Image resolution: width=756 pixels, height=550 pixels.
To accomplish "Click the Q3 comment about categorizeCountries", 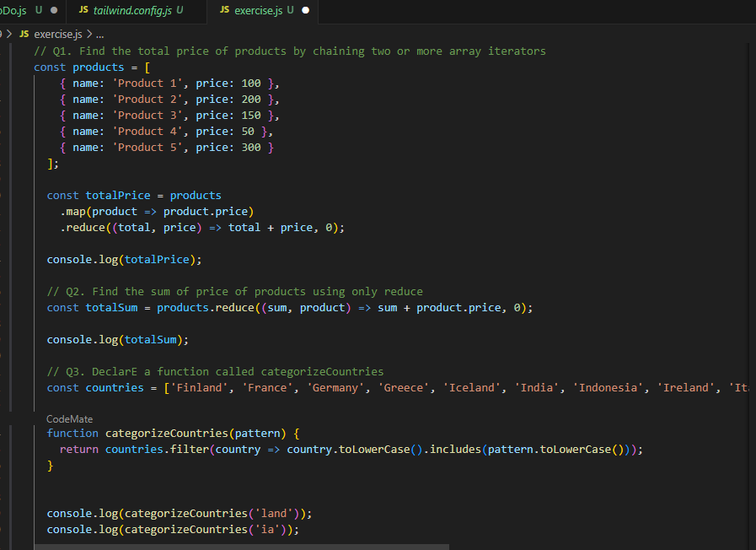I will click(x=215, y=371).
